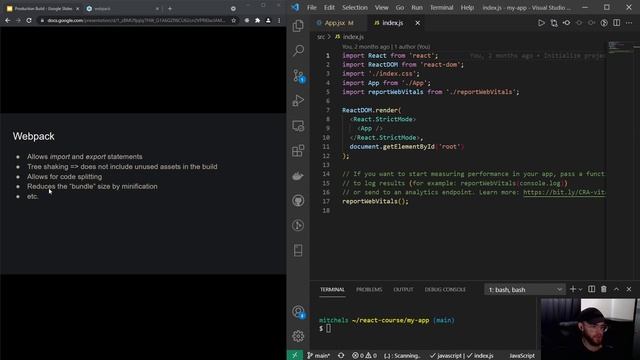The height and width of the screenshot is (360, 640).
Task: Open the Run and Debug view
Action: click(298, 100)
